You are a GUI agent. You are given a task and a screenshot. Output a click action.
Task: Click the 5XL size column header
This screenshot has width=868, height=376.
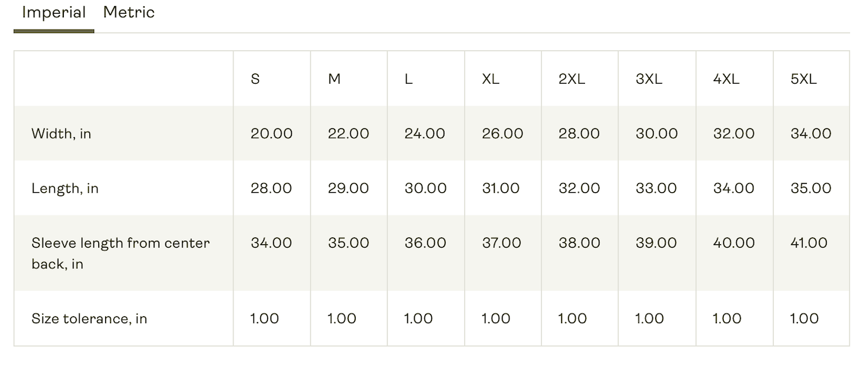point(803,79)
